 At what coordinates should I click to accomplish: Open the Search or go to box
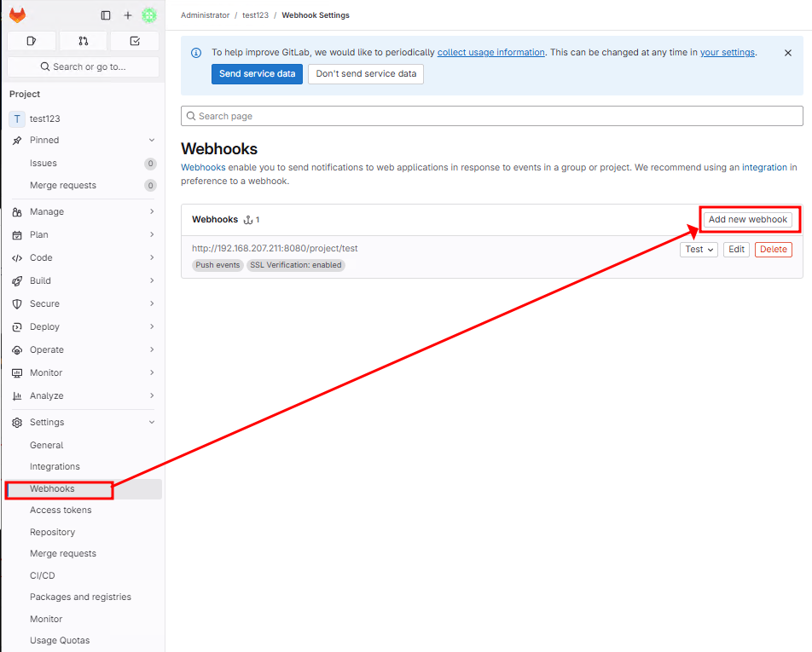point(84,66)
